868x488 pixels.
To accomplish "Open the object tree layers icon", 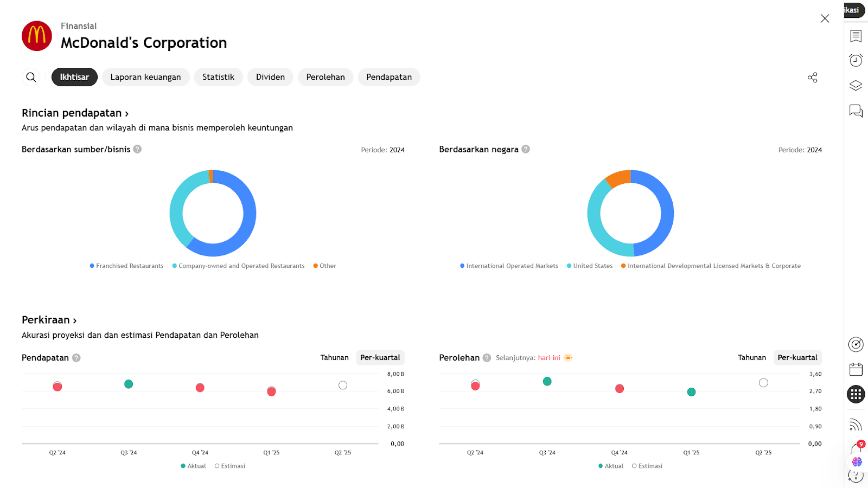I will click(856, 86).
